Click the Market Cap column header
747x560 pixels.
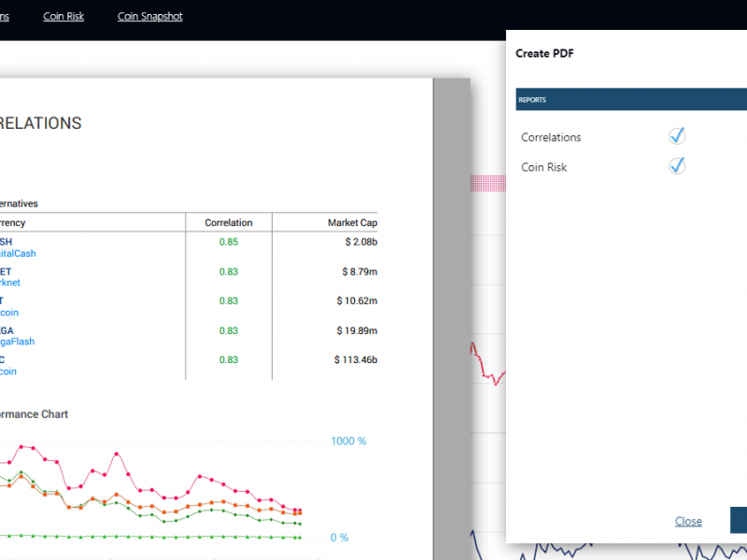coord(352,222)
